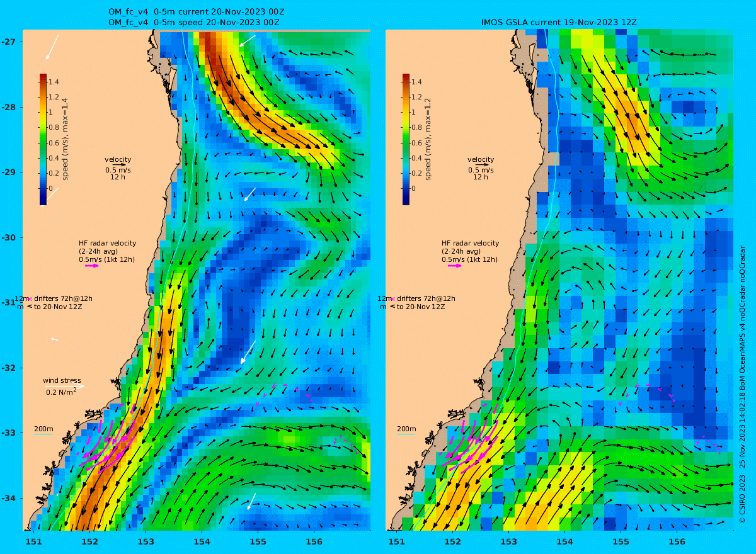This screenshot has width=756, height=554.
Task: Click the 0 tick on the left colour bar
Action: click(x=52, y=188)
